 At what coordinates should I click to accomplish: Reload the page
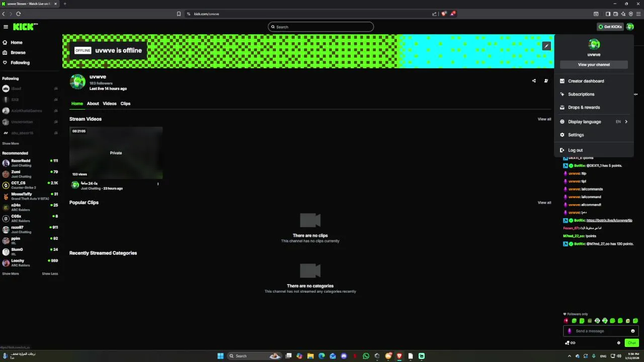(19, 14)
